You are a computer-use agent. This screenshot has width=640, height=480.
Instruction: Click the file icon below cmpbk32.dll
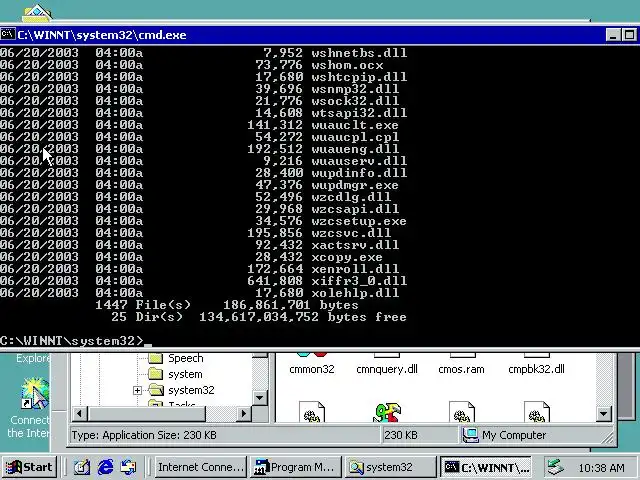[537, 412]
